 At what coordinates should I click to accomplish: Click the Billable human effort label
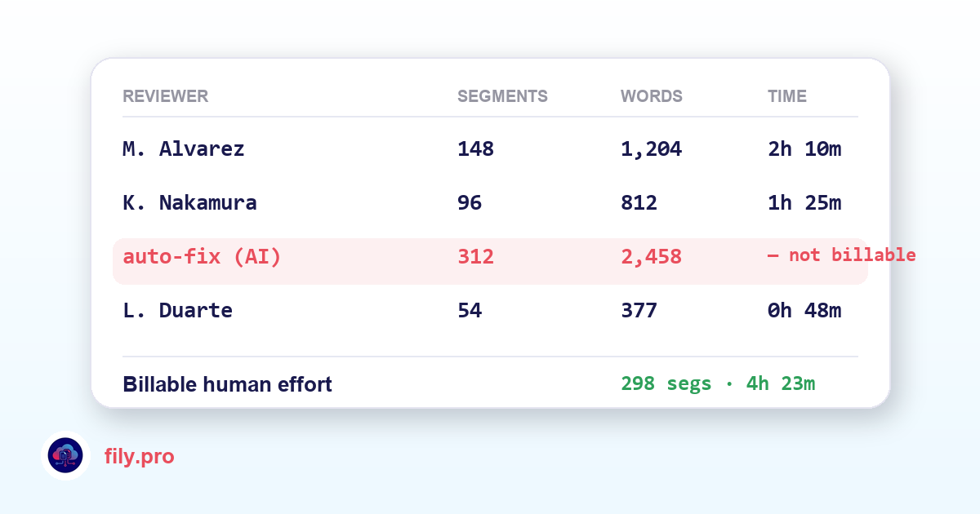coord(227,384)
